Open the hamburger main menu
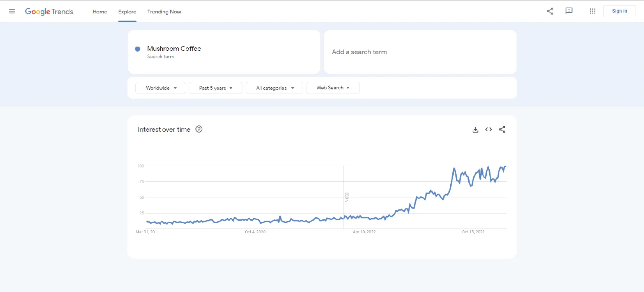This screenshot has width=644, height=292. pos(12,11)
